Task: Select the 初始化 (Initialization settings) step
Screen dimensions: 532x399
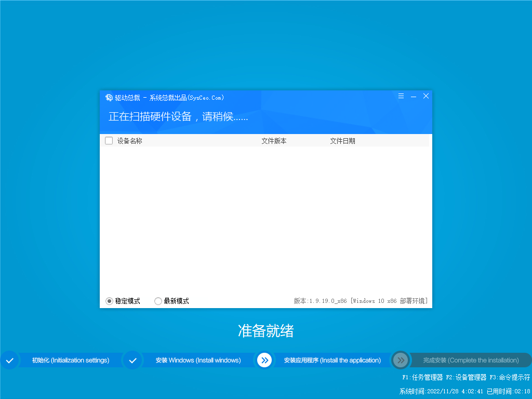Action: click(71, 360)
